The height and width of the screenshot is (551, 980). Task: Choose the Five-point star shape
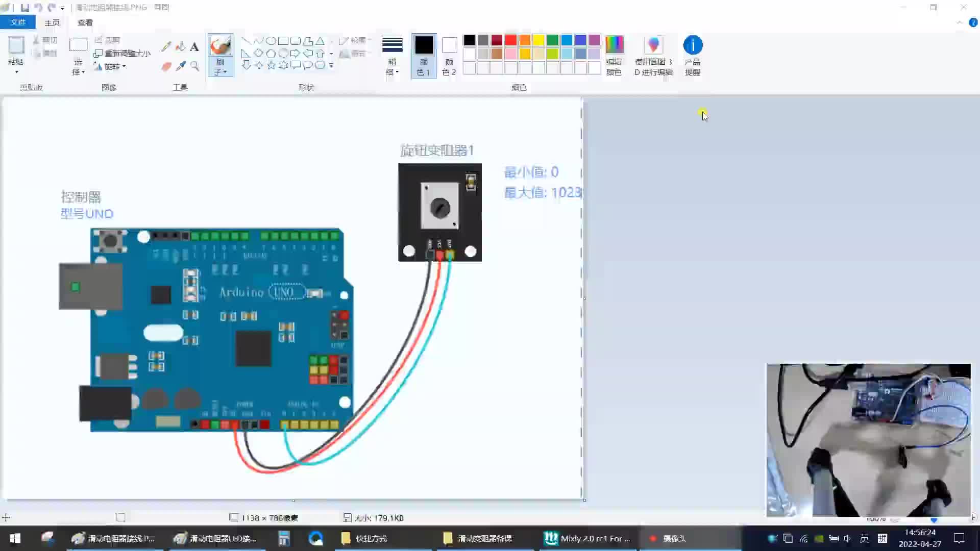point(271,65)
